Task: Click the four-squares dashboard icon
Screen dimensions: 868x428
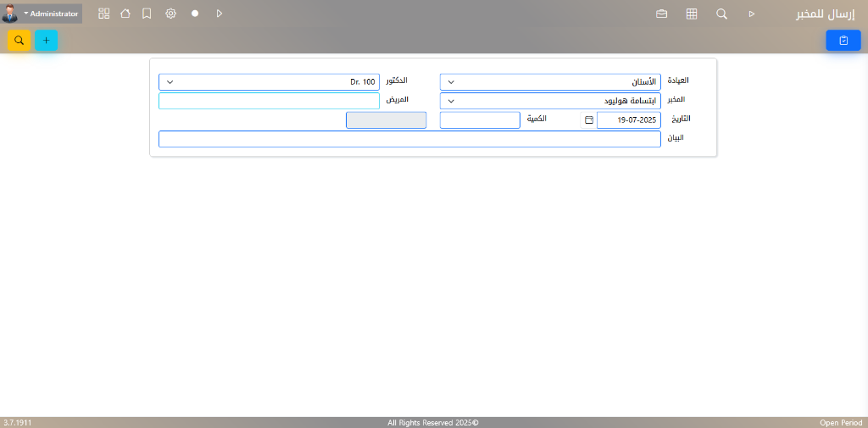Action: (x=104, y=14)
